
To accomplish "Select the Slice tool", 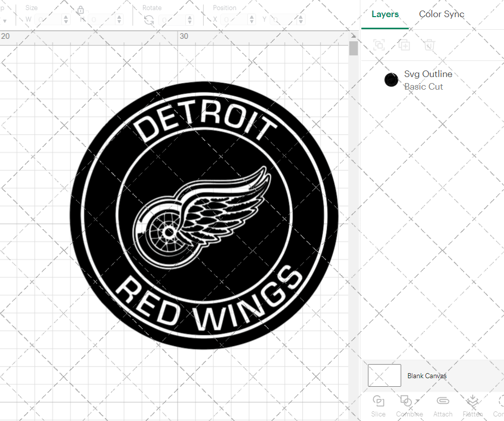I will (x=379, y=402).
